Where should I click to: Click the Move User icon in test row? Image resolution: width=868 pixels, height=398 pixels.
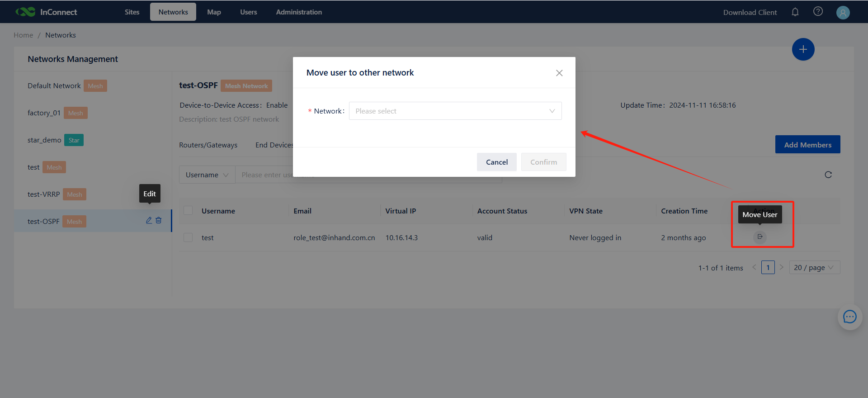(x=760, y=237)
